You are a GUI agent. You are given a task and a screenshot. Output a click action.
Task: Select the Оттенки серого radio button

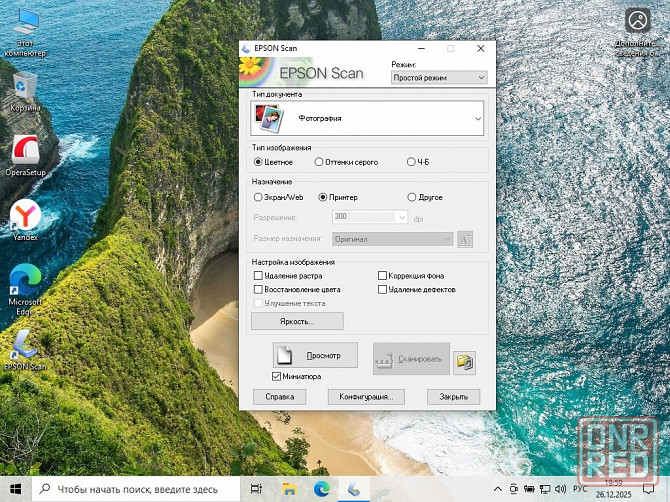tap(319, 161)
